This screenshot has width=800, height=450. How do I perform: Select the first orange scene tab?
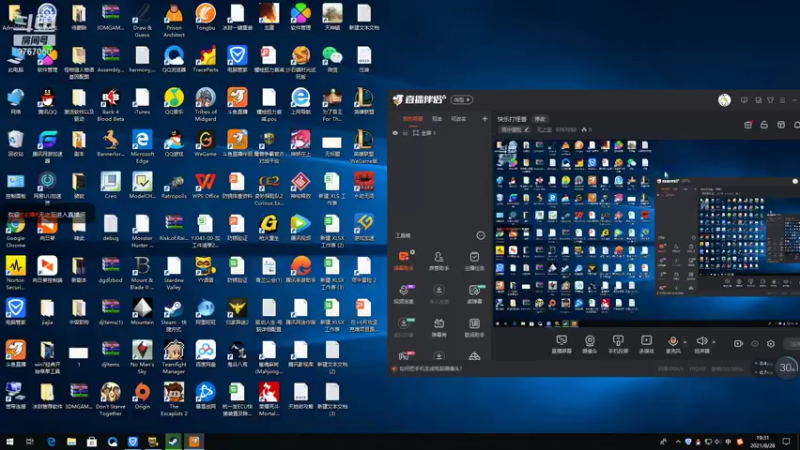[412, 119]
